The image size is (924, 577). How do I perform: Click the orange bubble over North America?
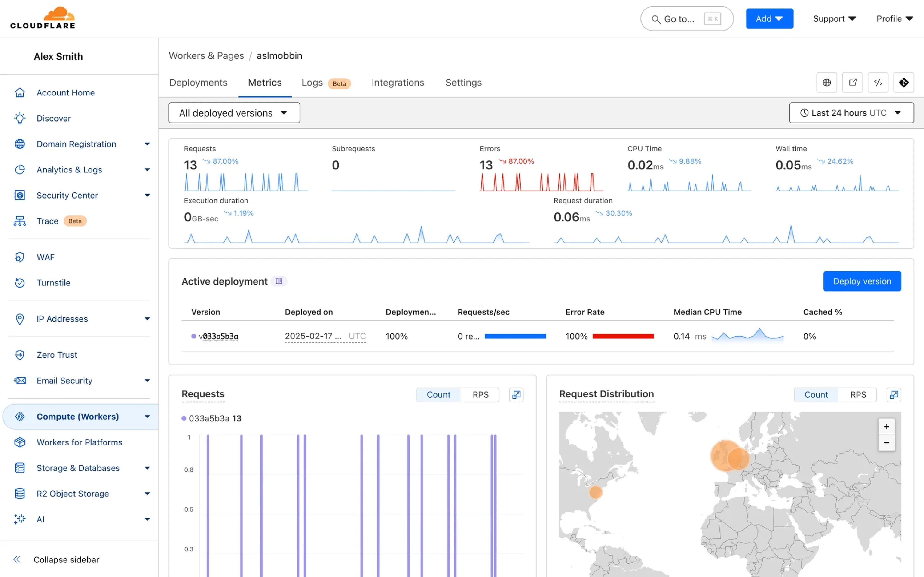[x=596, y=492]
